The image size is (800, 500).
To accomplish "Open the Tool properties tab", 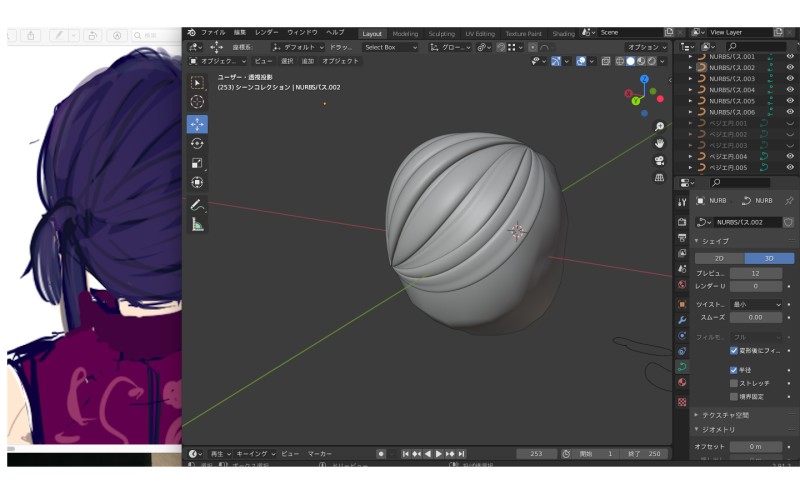I will tap(682, 202).
